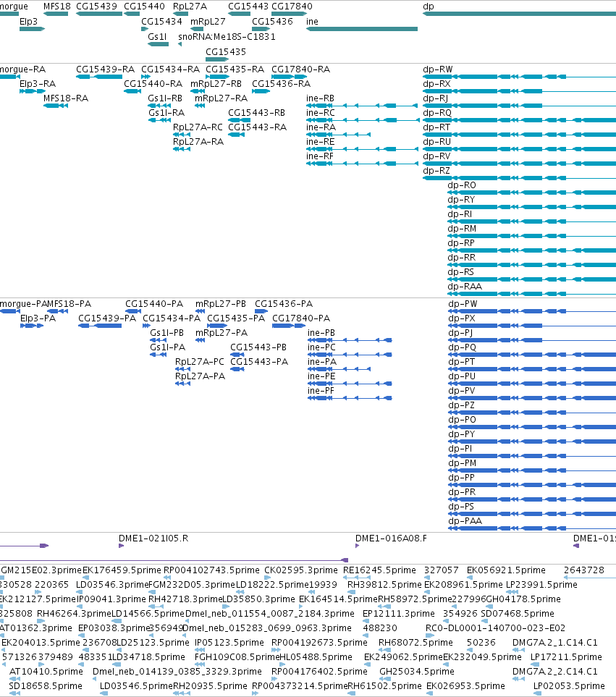Click the ine gene bar
Screen dimensions: 616x697
362,29
